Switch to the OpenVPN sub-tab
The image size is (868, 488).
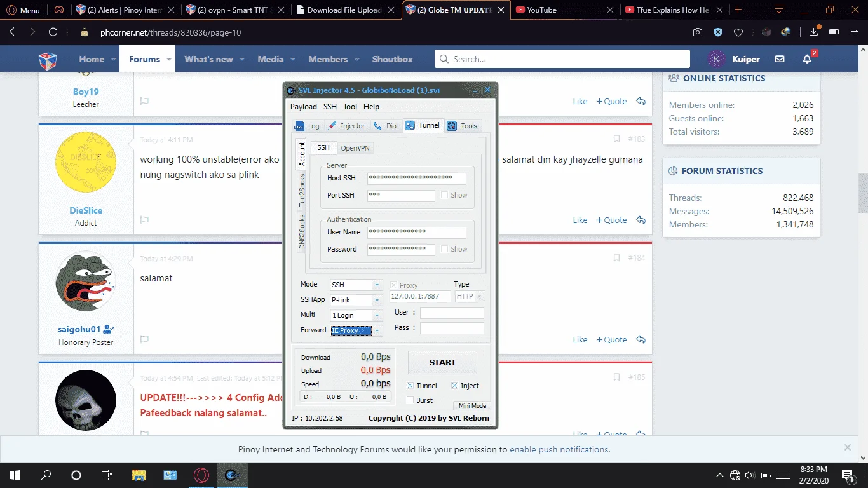(x=355, y=147)
